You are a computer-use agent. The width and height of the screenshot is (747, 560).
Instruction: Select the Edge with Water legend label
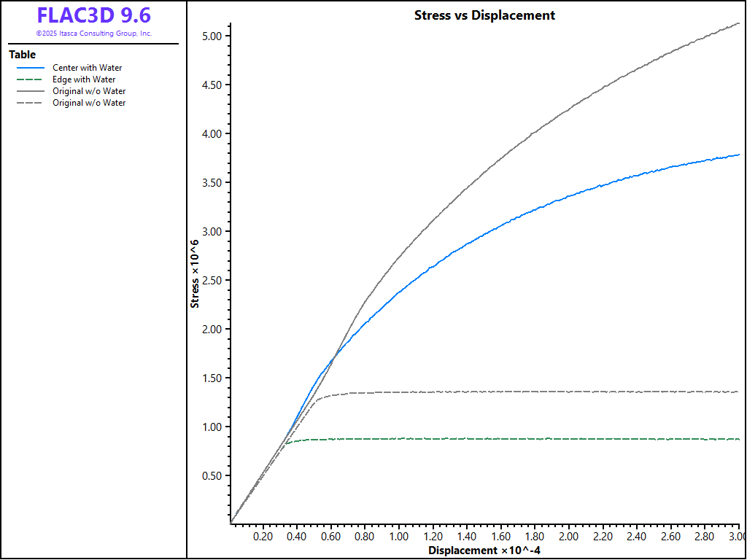(84, 79)
